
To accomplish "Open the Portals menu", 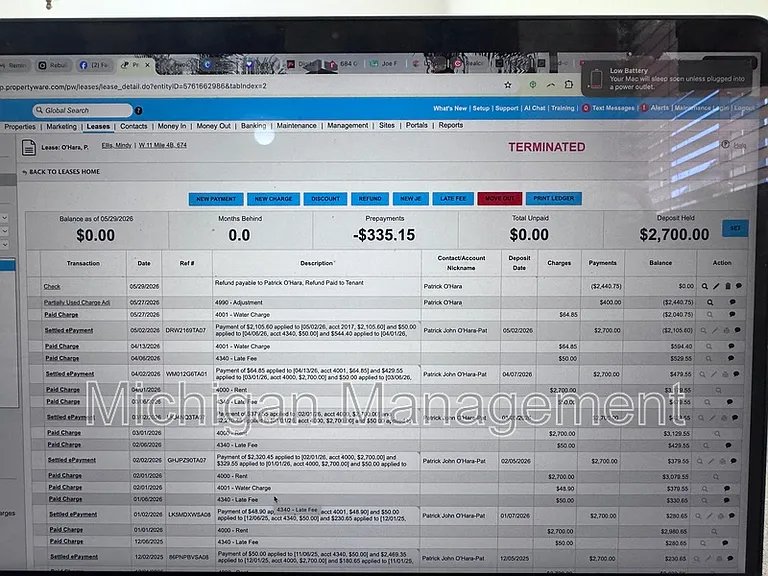I will tap(417, 125).
